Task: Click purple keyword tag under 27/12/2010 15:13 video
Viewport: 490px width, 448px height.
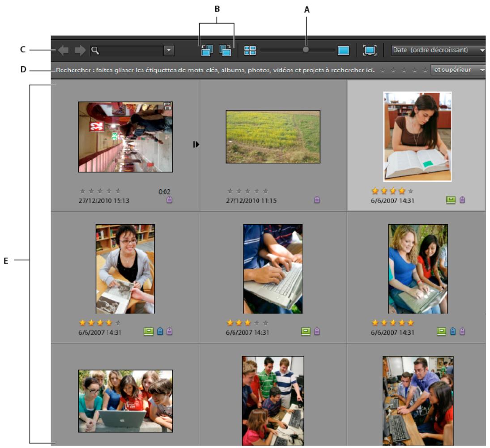Action: [x=170, y=200]
